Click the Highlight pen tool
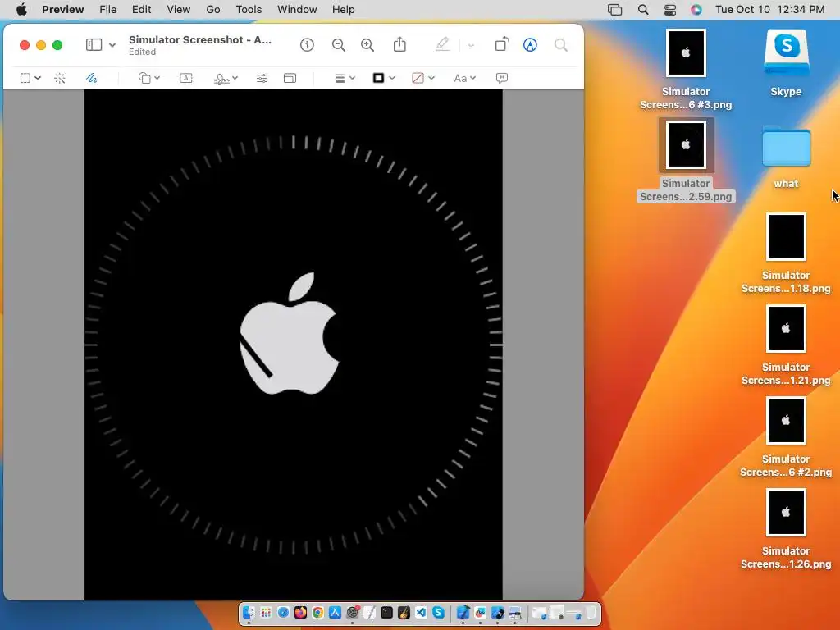This screenshot has width=840, height=630. tap(442, 44)
